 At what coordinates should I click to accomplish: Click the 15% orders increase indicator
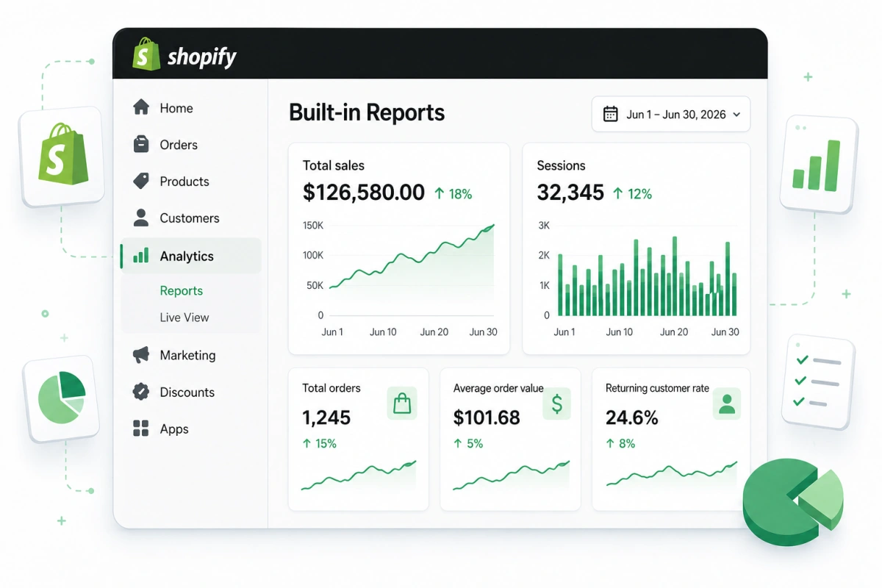coord(319,443)
